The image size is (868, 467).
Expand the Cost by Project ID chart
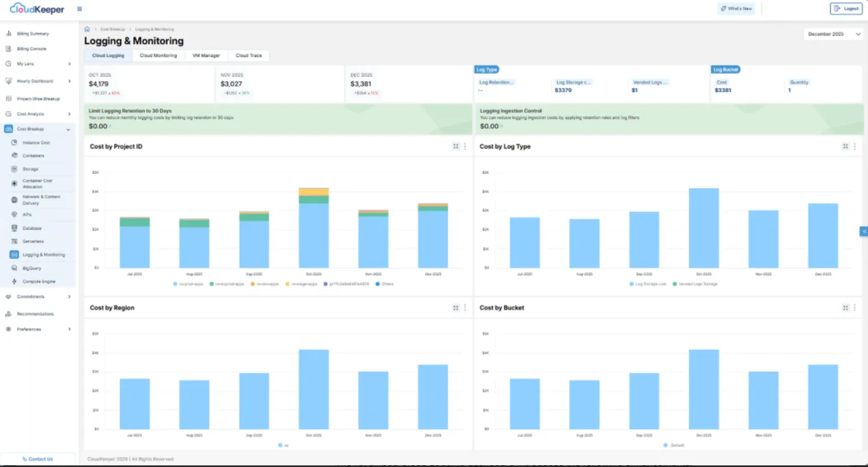455,147
